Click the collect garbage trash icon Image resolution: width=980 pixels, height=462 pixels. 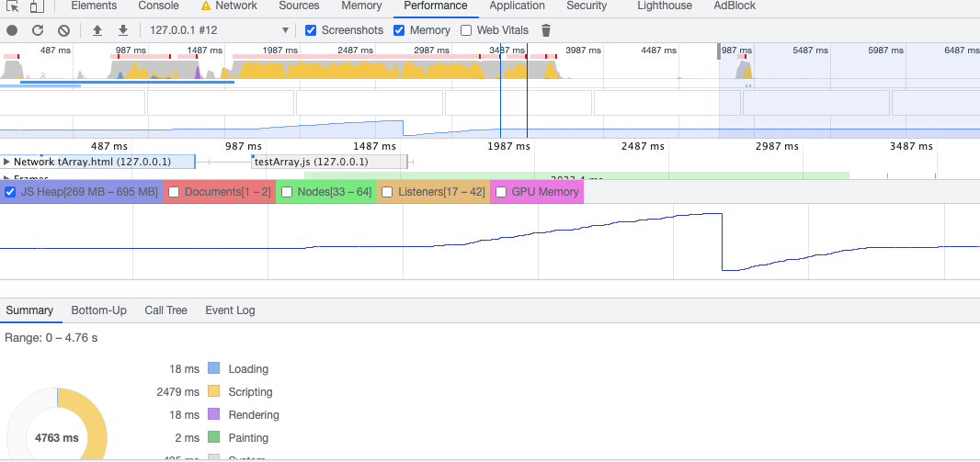coord(546,30)
